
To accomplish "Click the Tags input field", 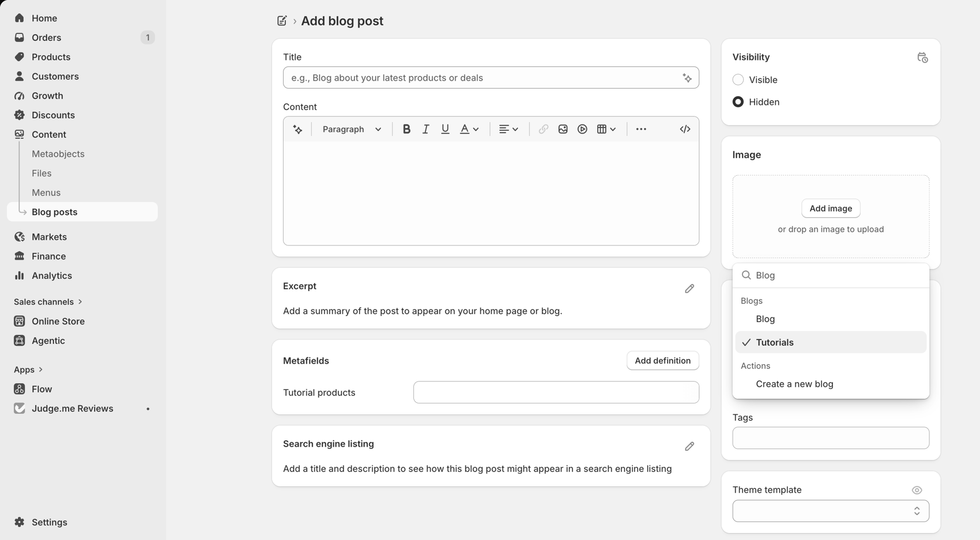I will 831,438.
